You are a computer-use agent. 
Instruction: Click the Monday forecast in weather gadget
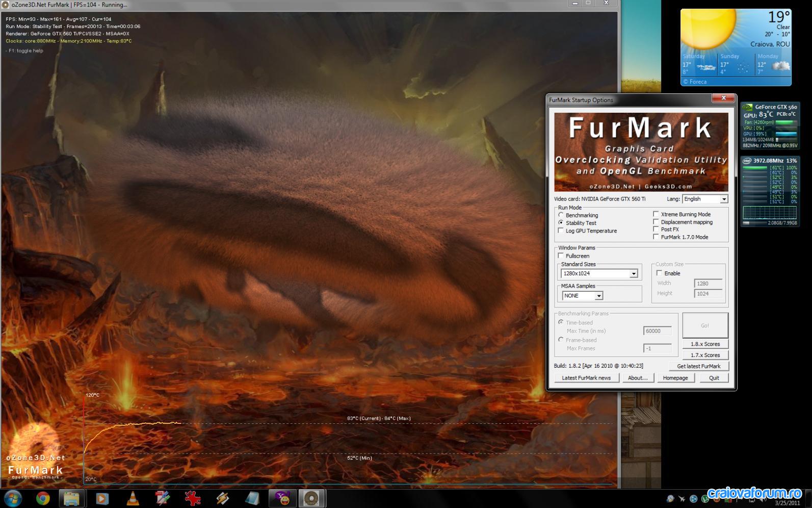(773, 64)
